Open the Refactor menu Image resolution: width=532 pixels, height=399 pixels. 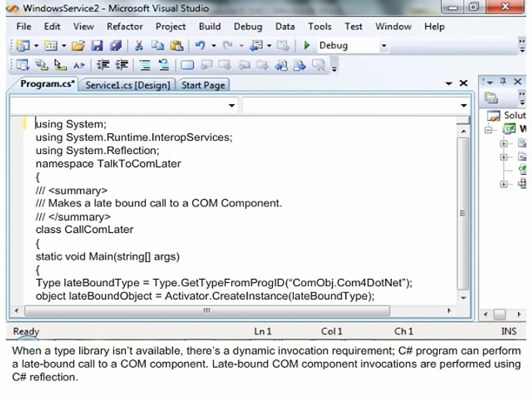[125, 27]
